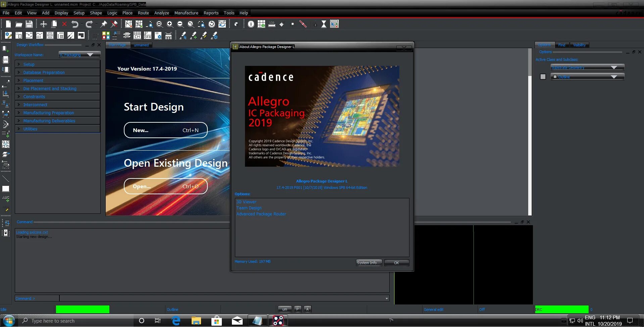Open the DFA spreadsheet icon
Screen dimensions: 644x327
[x=148, y=35]
